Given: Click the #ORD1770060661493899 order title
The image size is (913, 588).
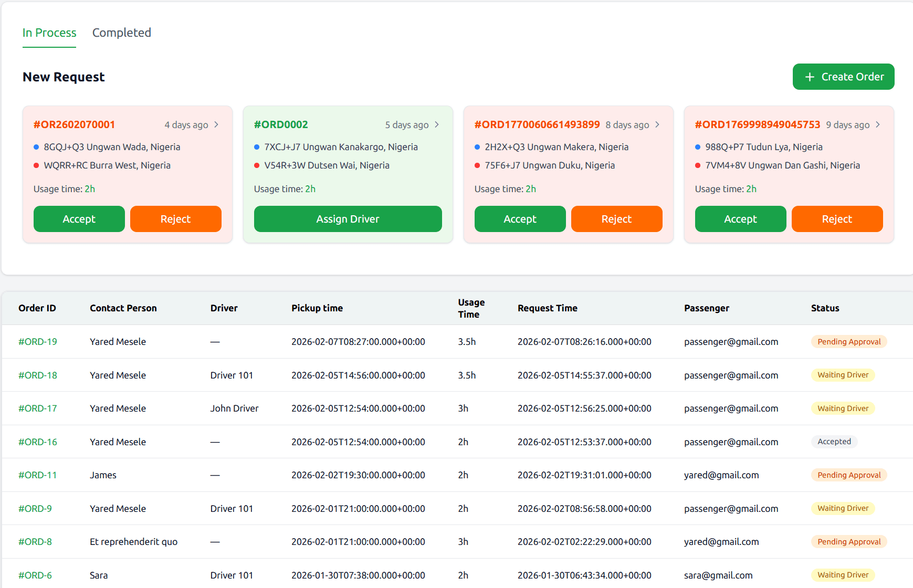Looking at the screenshot, I should 537,125.
